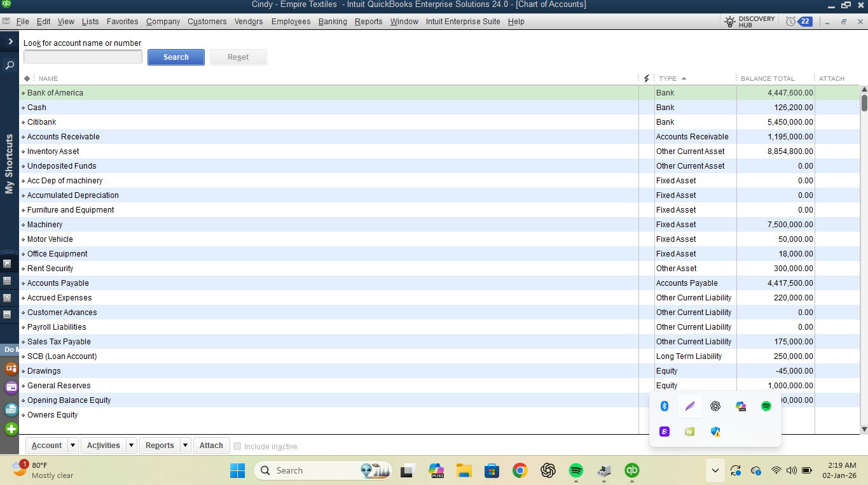The height and width of the screenshot is (485, 868).
Task: Select the Drawings account row
Action: [440, 371]
